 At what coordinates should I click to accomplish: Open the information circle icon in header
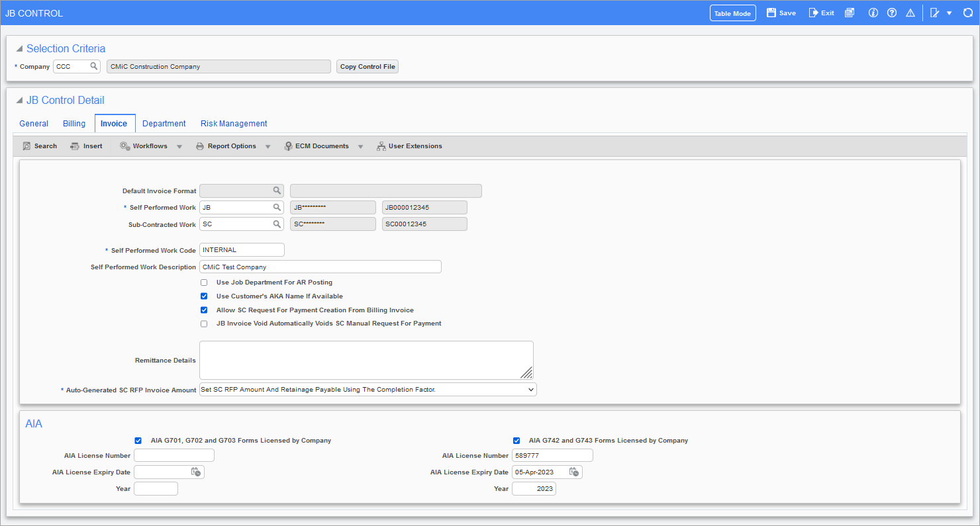point(873,13)
